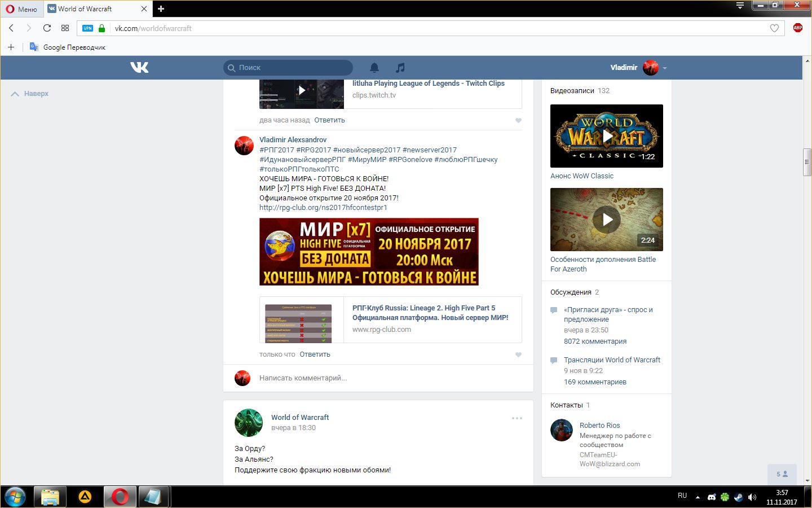Viewport: 812px width, 508px height.
Task: Open the Opera Menu button
Action: pos(21,9)
